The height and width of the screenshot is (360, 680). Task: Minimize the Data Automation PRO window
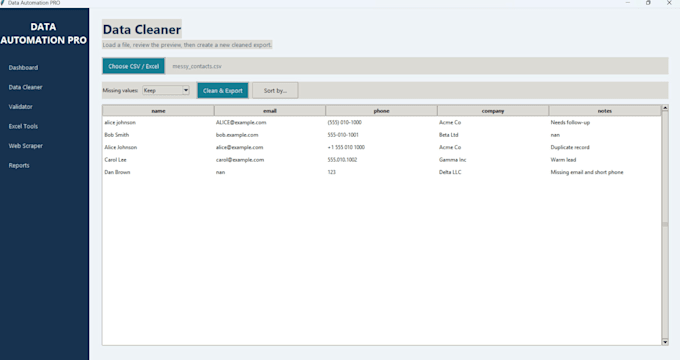click(x=628, y=3)
